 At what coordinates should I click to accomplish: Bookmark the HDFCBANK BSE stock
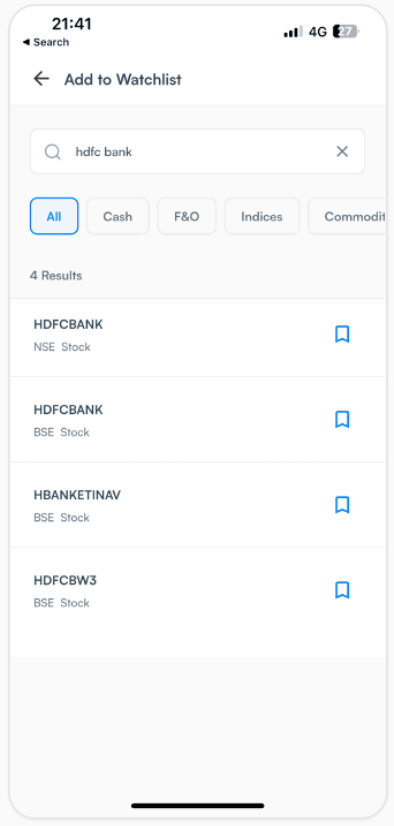point(342,419)
